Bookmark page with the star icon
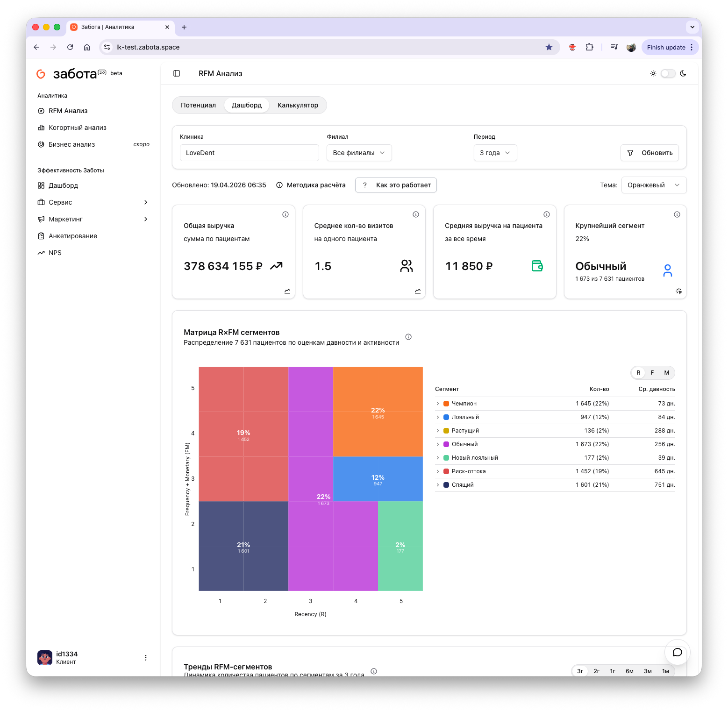 (549, 47)
